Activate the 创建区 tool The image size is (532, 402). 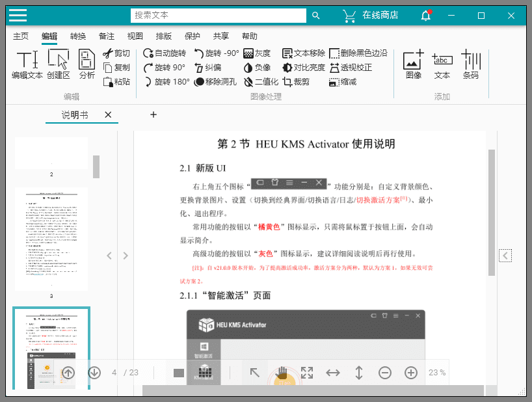coord(59,64)
